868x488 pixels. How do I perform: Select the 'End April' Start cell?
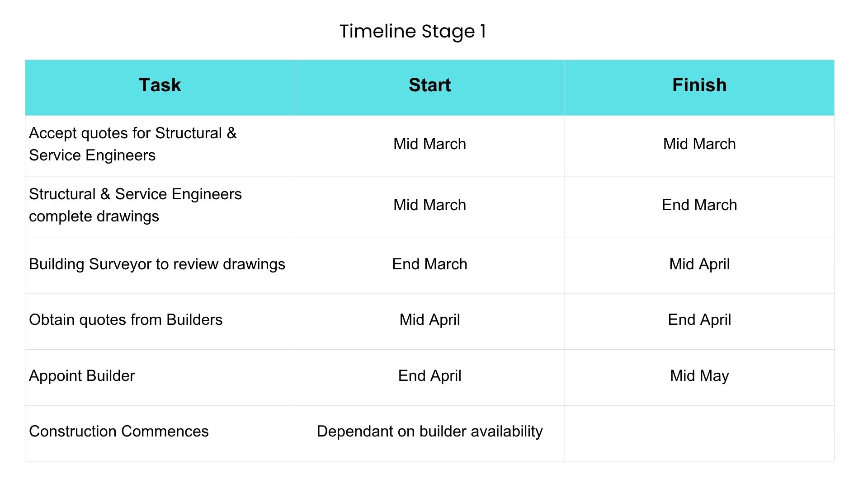(x=429, y=376)
